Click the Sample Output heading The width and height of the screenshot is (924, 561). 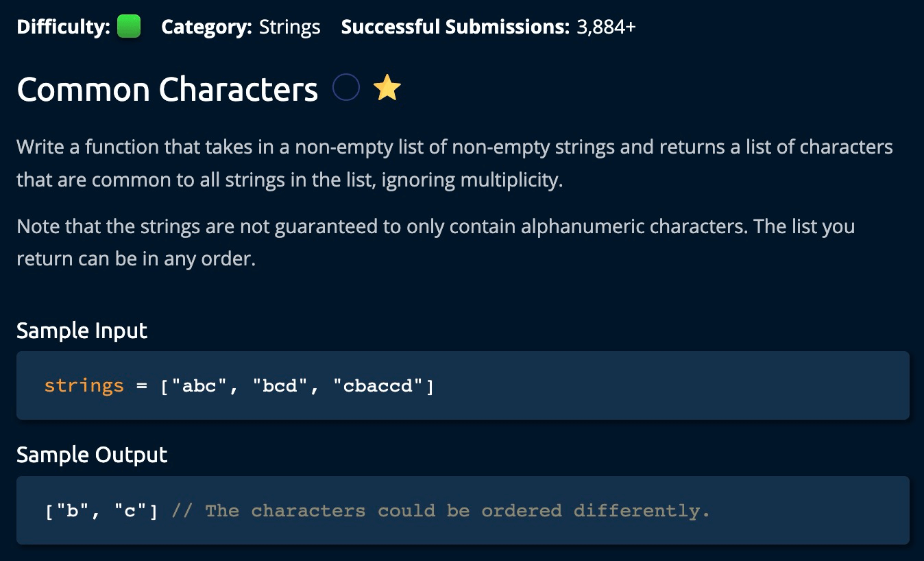click(x=92, y=455)
